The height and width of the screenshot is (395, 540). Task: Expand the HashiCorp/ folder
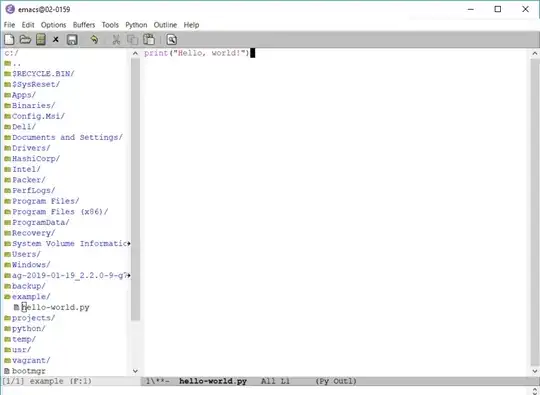32,159
